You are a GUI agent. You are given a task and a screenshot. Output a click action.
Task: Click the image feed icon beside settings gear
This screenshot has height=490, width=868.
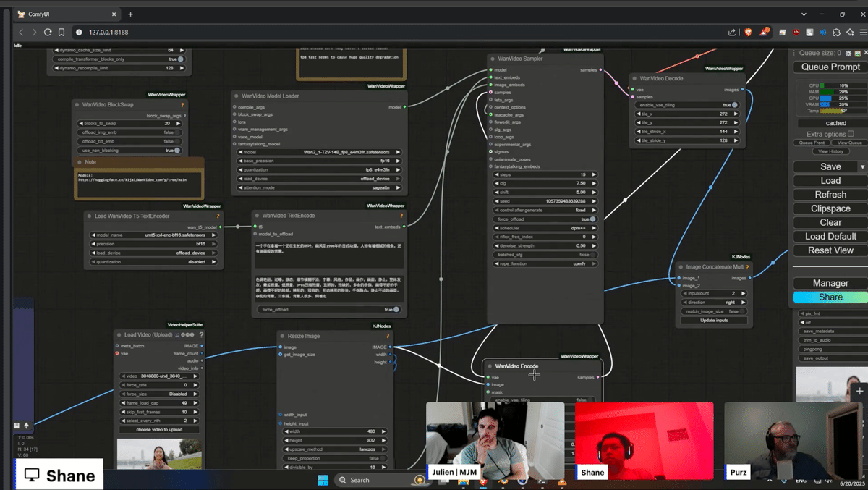pos(857,53)
